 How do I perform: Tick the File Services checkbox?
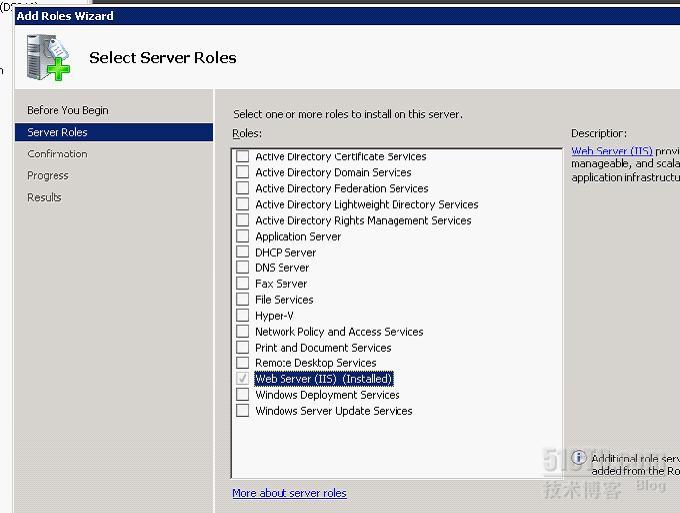242,300
